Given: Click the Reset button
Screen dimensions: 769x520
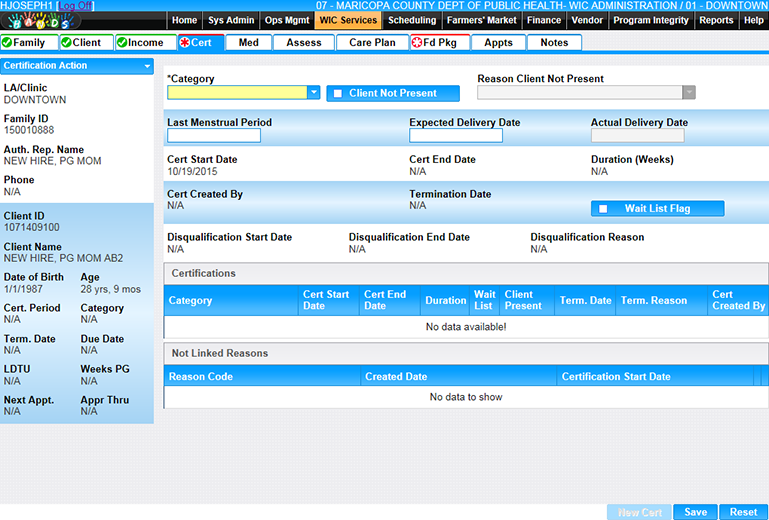Looking at the screenshot, I should pos(743,512).
